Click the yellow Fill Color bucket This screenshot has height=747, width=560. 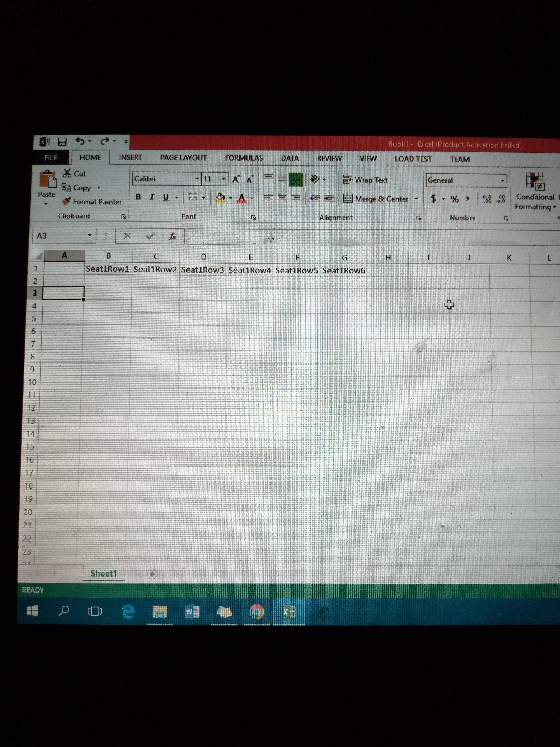tap(220, 198)
